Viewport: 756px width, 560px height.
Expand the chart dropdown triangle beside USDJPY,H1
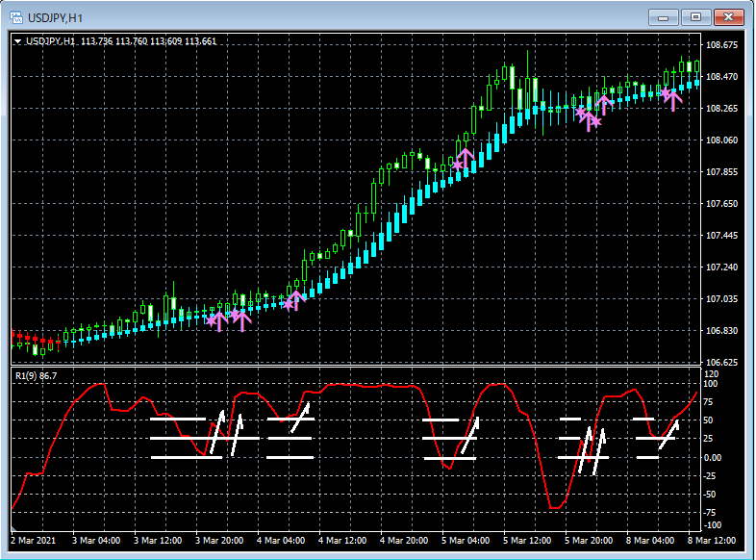[18, 41]
